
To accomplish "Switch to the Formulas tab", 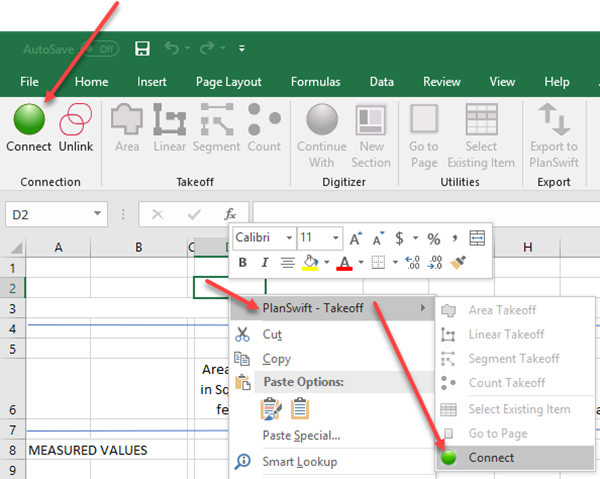I will pos(316,81).
